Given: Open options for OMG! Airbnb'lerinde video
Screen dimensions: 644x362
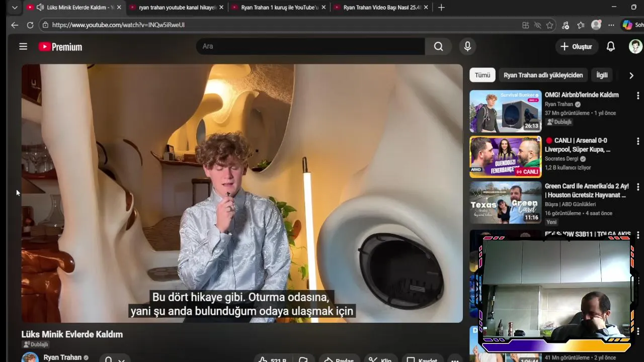Looking at the screenshot, I should click(638, 96).
